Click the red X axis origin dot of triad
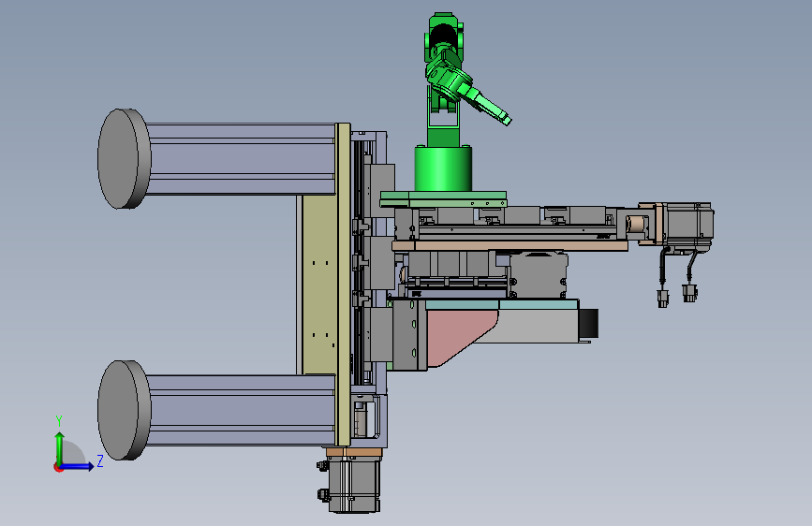The image size is (812, 526). click(58, 467)
